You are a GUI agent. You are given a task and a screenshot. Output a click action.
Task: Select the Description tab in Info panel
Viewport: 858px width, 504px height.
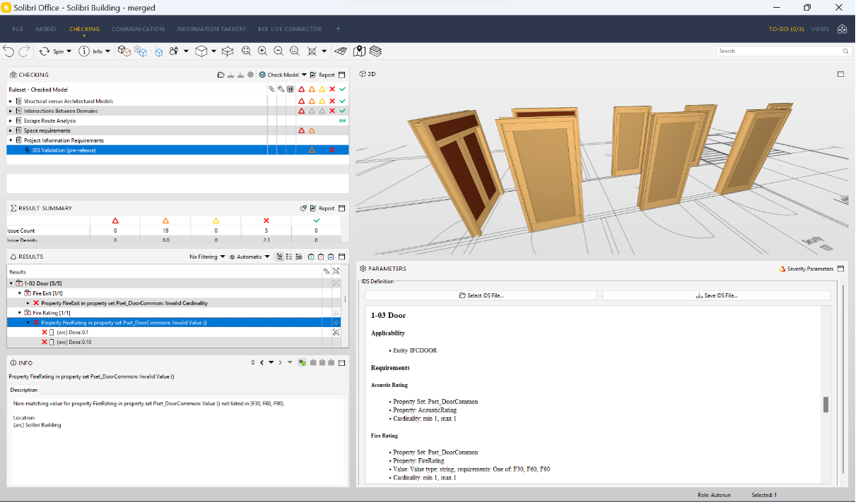pyautogui.click(x=24, y=390)
